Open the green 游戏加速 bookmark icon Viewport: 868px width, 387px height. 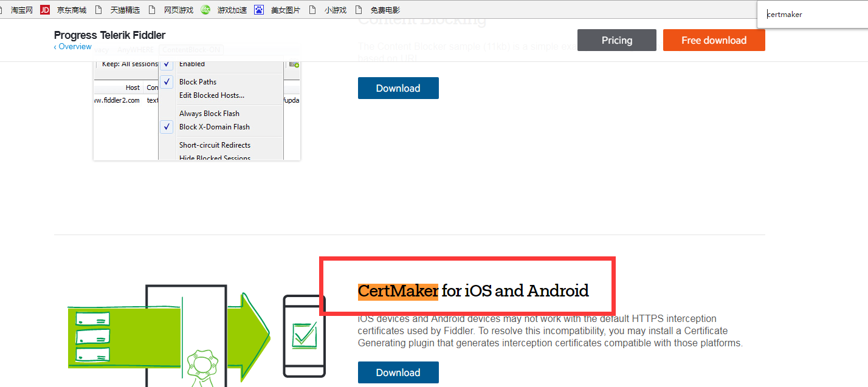click(x=205, y=10)
